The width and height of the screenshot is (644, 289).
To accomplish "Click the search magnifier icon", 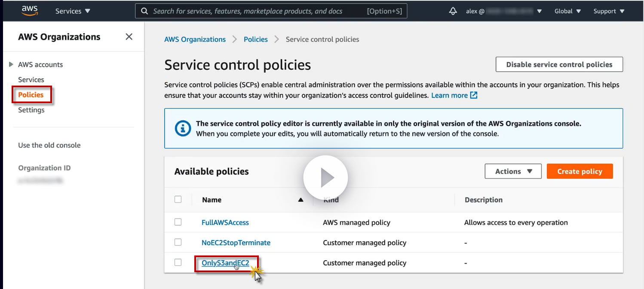I will 145,11.
